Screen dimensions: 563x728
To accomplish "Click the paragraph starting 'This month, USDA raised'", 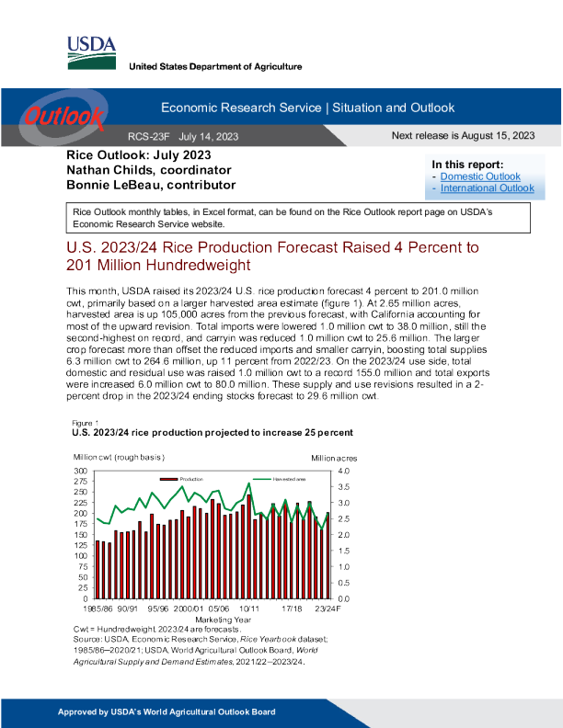I will click(278, 344).
